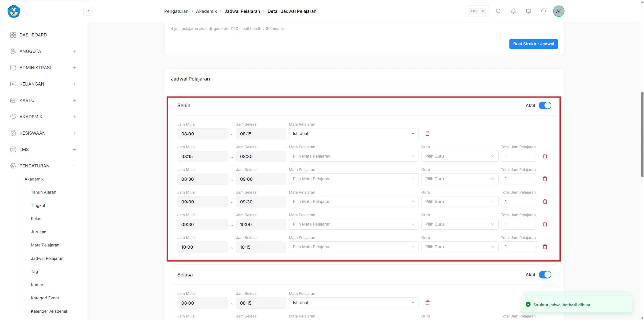The height and width of the screenshot is (320, 644).
Task: Go to Akademik breadcrumb
Action: click(x=206, y=11)
